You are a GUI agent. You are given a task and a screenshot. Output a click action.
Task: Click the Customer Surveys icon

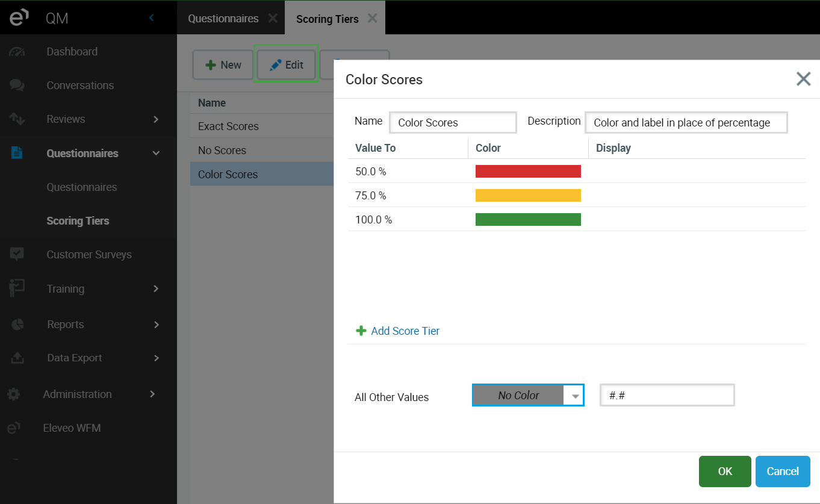[x=17, y=255]
